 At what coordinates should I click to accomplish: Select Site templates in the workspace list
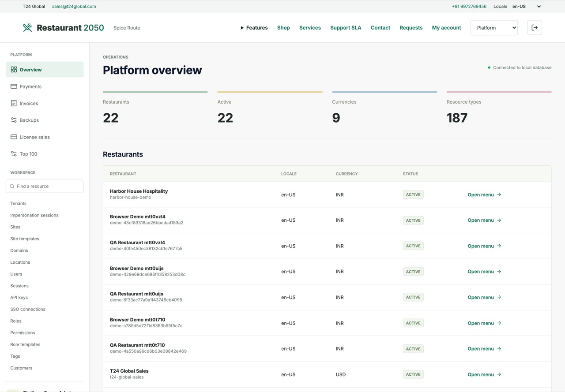[25, 239]
